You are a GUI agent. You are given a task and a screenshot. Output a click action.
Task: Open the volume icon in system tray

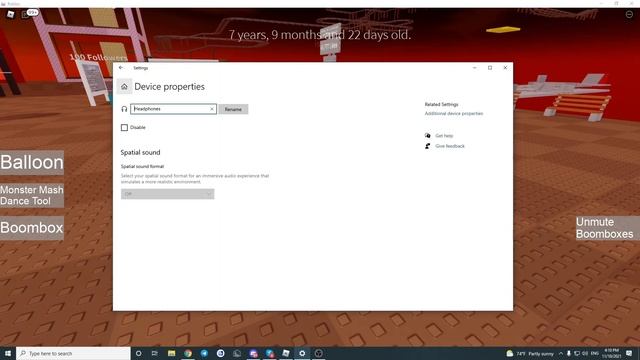tap(585, 353)
